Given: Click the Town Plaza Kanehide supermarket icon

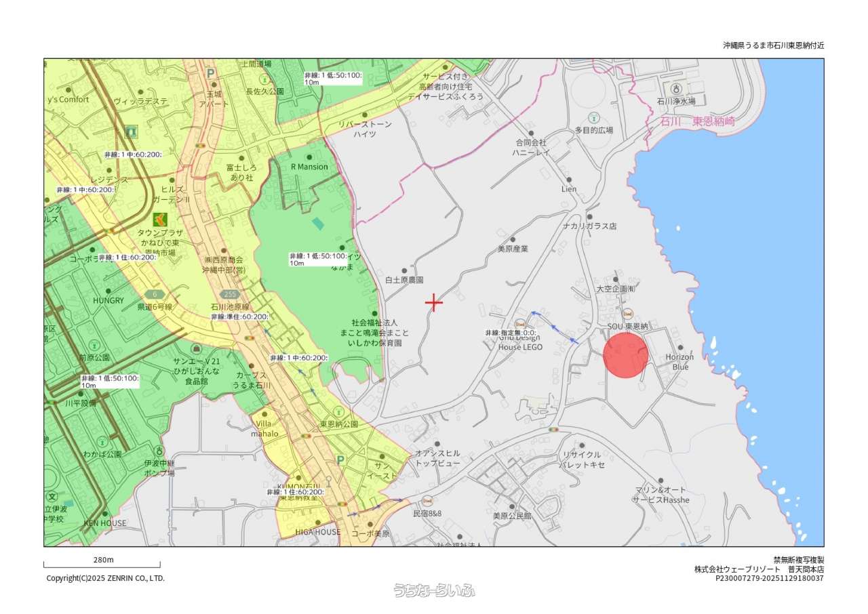Looking at the screenshot, I should [x=160, y=219].
